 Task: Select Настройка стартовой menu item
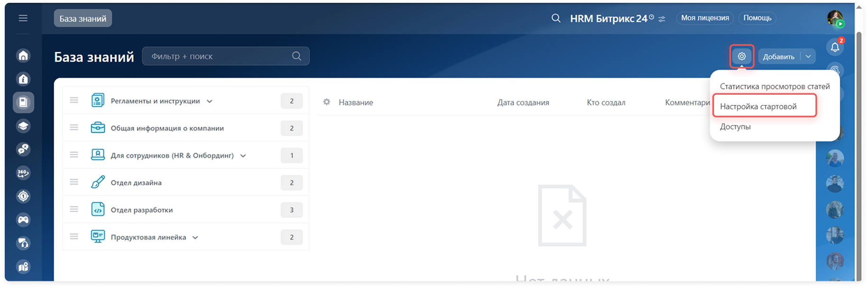tap(758, 107)
